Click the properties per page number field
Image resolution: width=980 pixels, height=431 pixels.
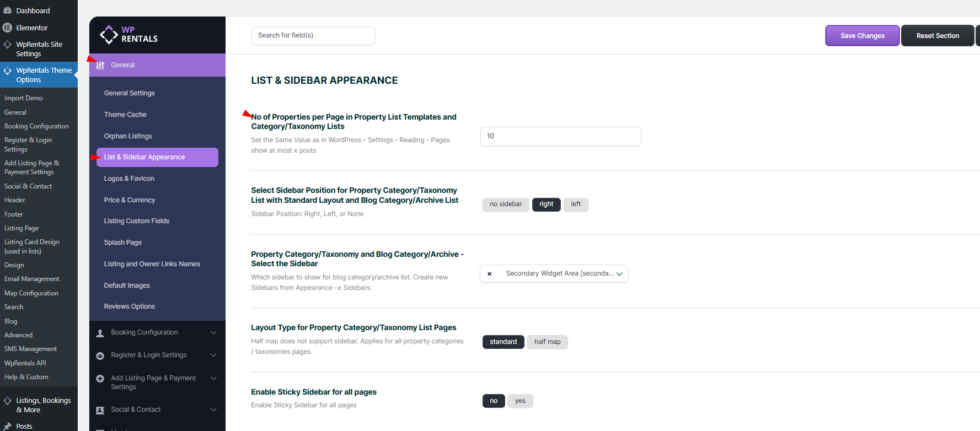click(560, 137)
